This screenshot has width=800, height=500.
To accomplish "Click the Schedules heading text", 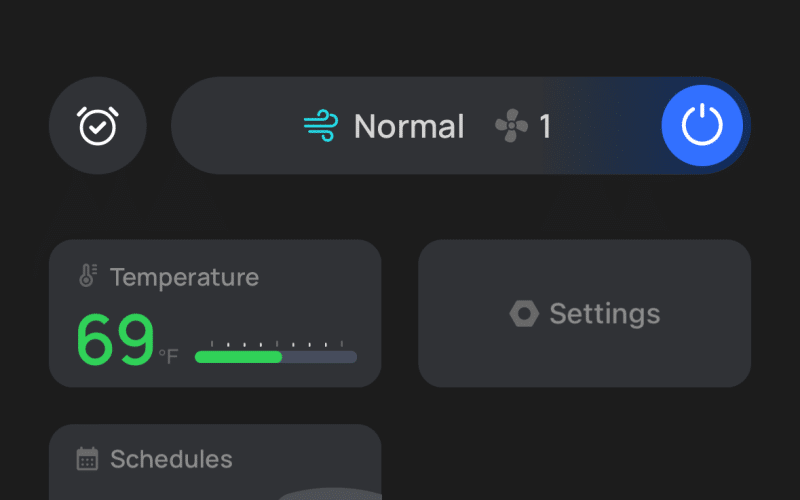I will [171, 459].
